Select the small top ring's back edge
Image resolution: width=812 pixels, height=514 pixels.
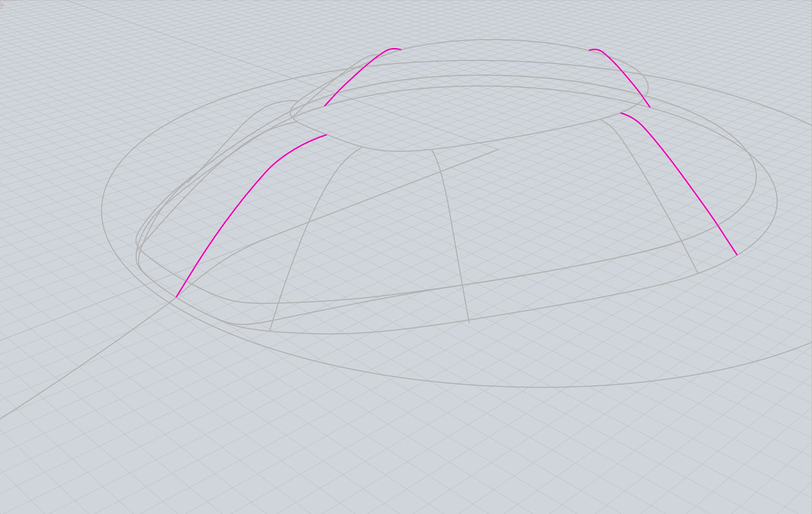(x=487, y=40)
